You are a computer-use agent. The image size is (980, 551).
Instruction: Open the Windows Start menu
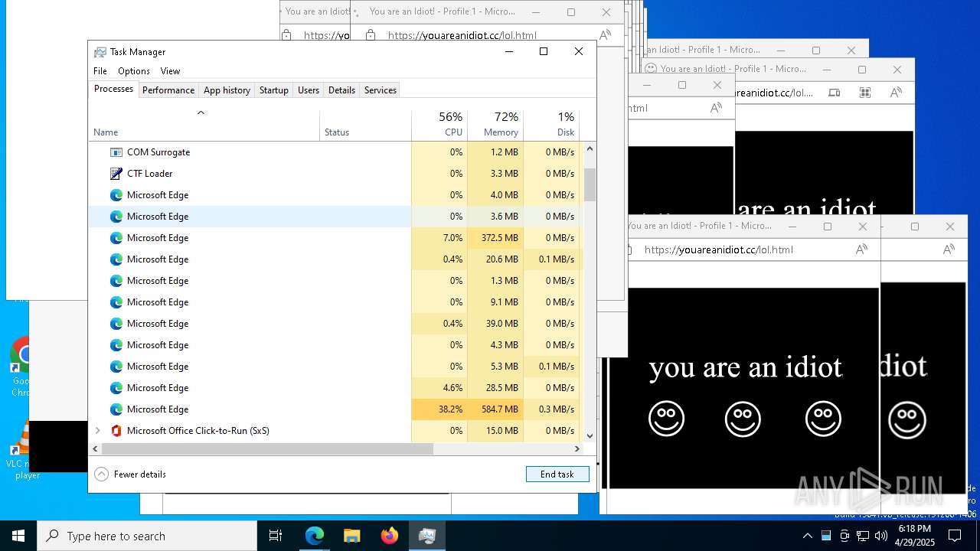coord(18,536)
